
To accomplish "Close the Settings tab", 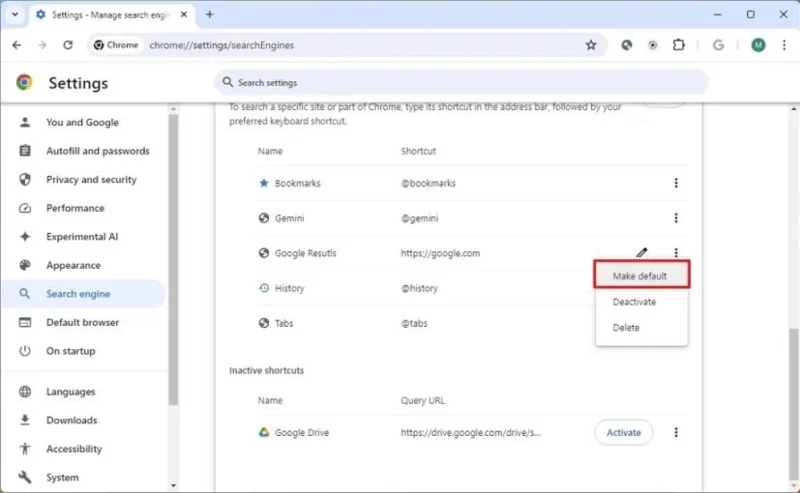I will (x=184, y=14).
